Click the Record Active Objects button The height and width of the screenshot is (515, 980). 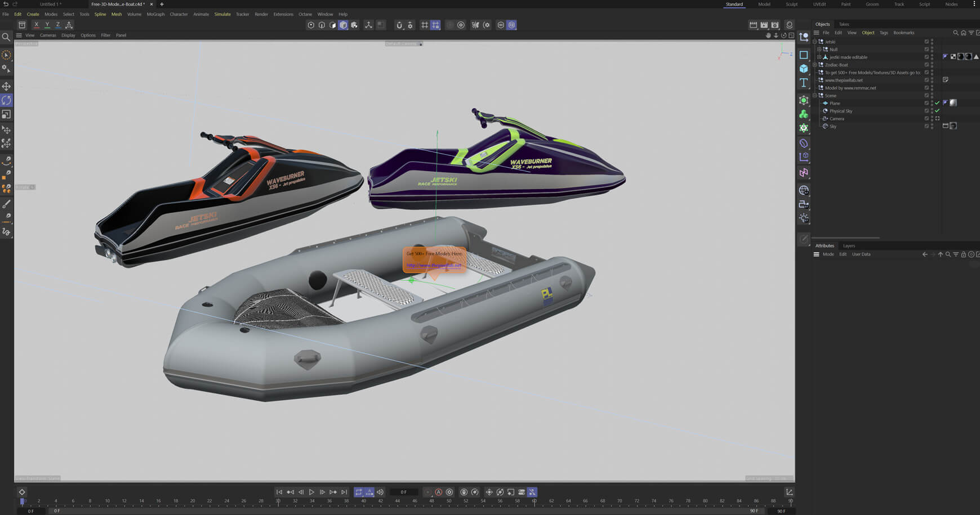pyautogui.click(x=427, y=492)
